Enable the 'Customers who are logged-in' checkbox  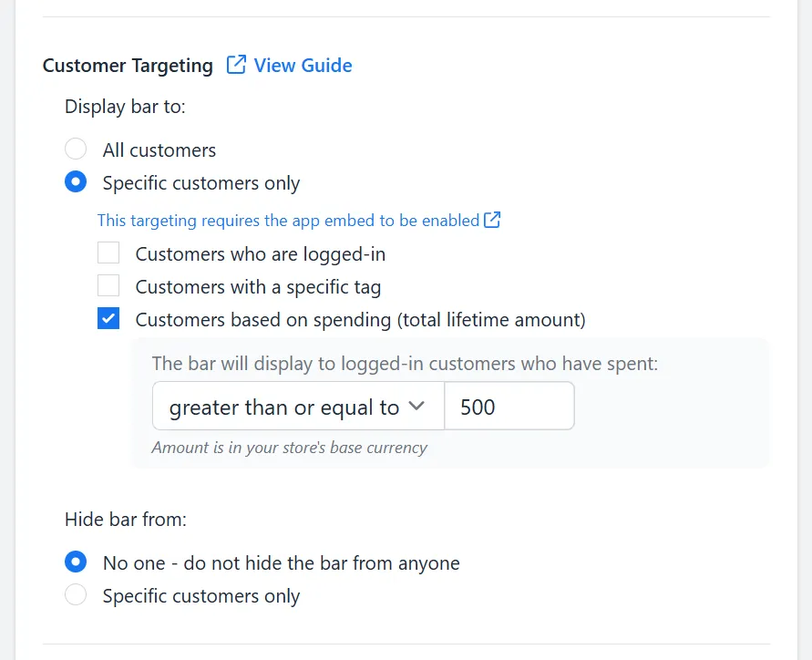(108, 253)
